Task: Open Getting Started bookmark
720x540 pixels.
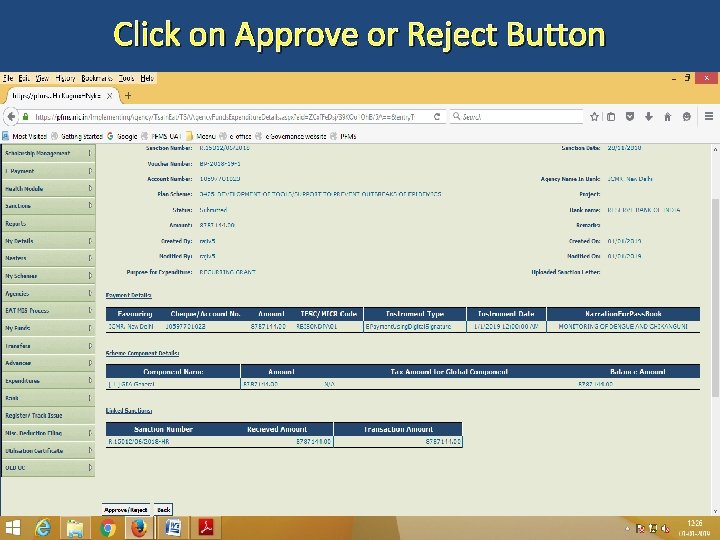Action: point(77,136)
